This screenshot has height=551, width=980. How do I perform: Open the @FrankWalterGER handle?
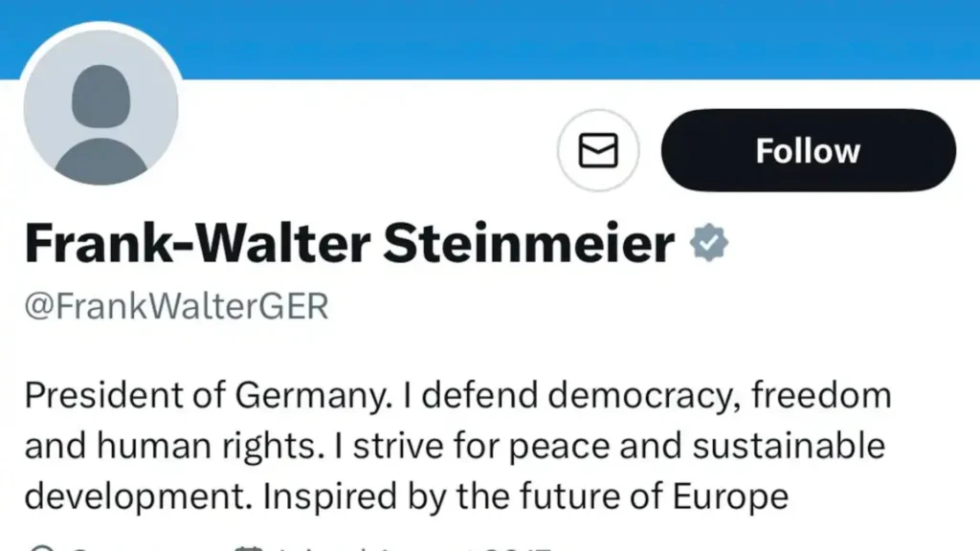(176, 306)
